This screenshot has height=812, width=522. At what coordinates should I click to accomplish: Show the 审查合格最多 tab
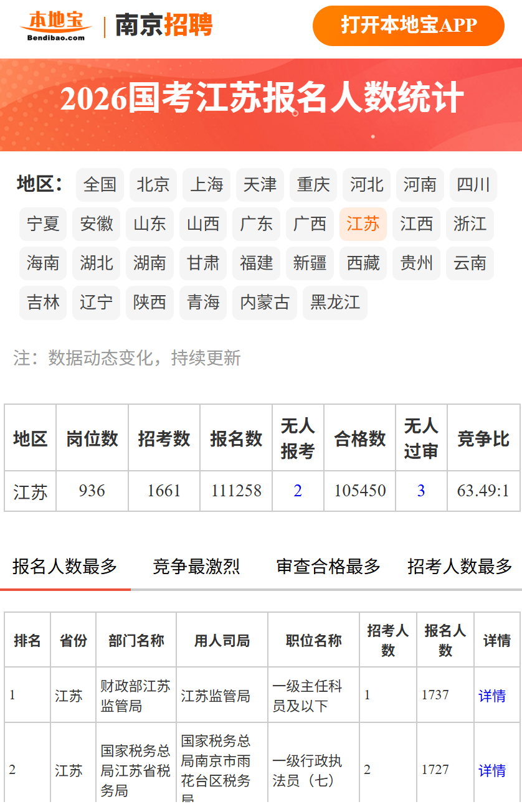328,567
